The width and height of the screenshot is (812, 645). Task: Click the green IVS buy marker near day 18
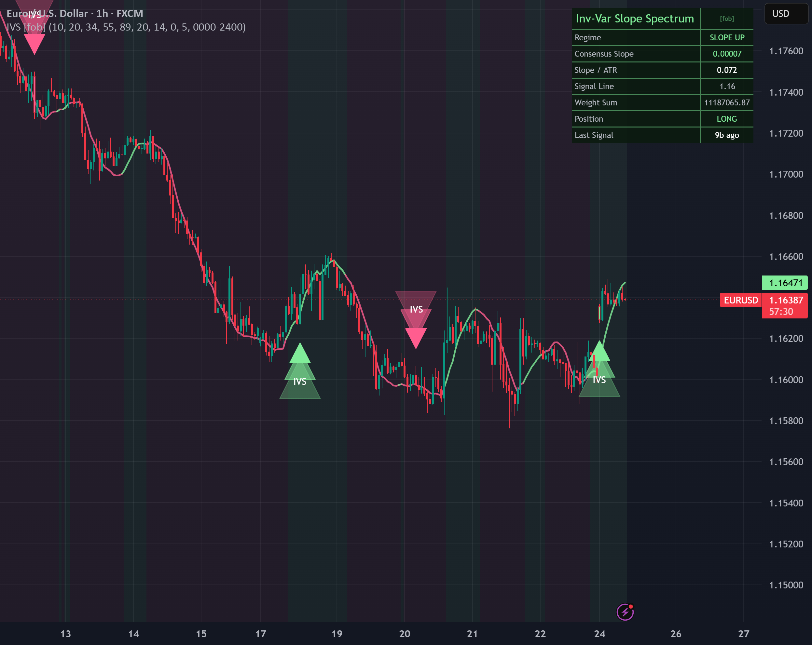pos(300,371)
